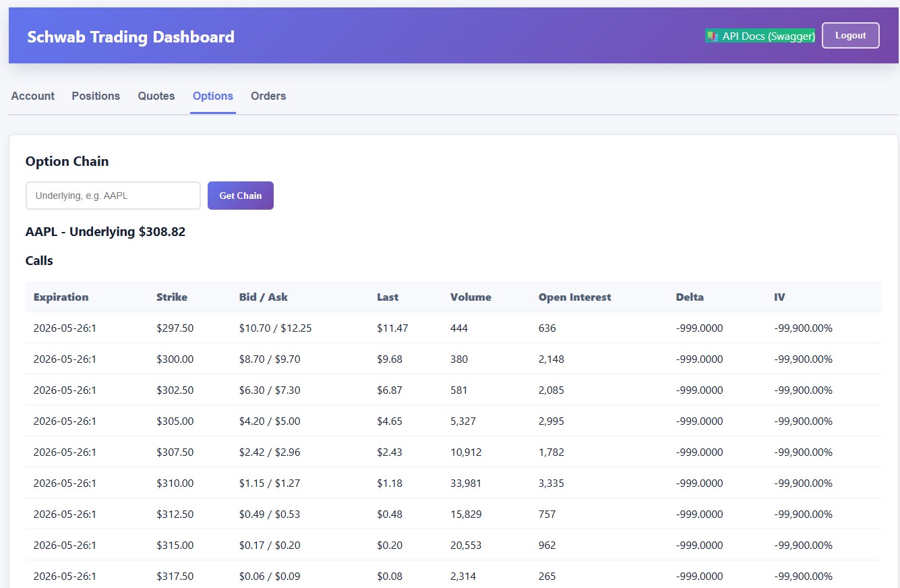Click the Volume column header
Screen dimensions: 900x588
471,297
